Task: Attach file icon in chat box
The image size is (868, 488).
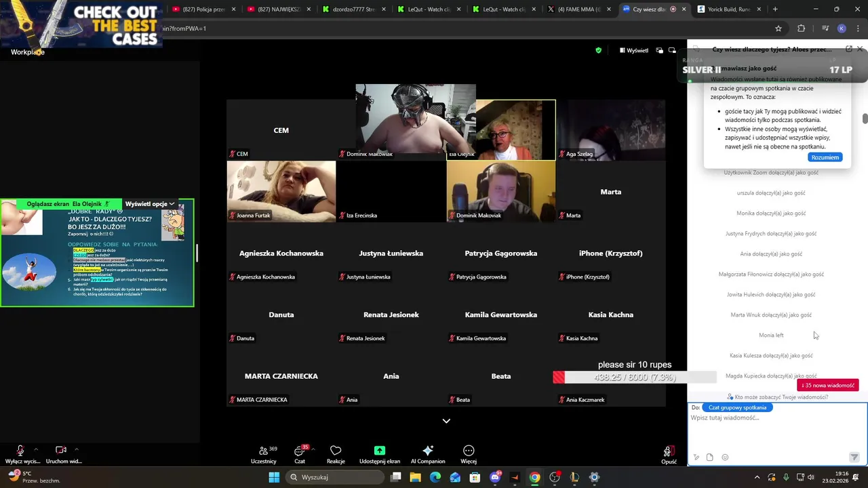Action: pos(710,457)
